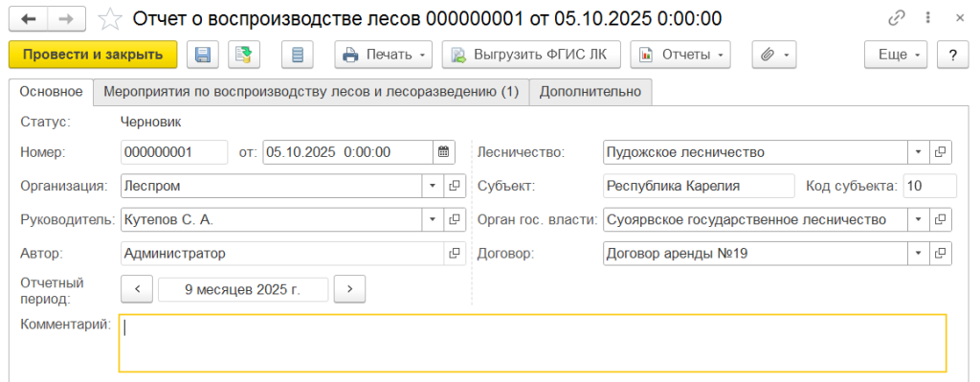Open Автор record with its open icon
The width and height of the screenshot is (980, 382).
(455, 253)
